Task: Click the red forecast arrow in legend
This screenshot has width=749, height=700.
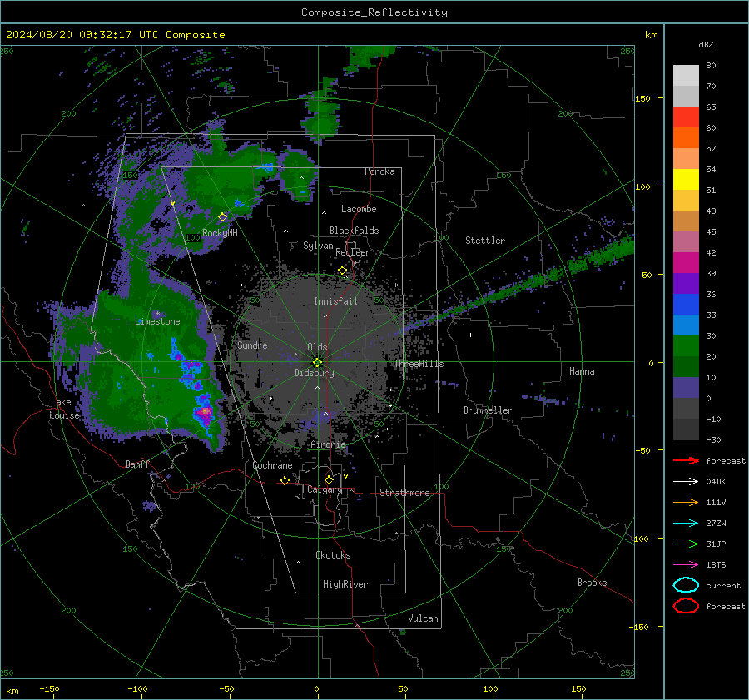Action: pyautogui.click(x=686, y=460)
